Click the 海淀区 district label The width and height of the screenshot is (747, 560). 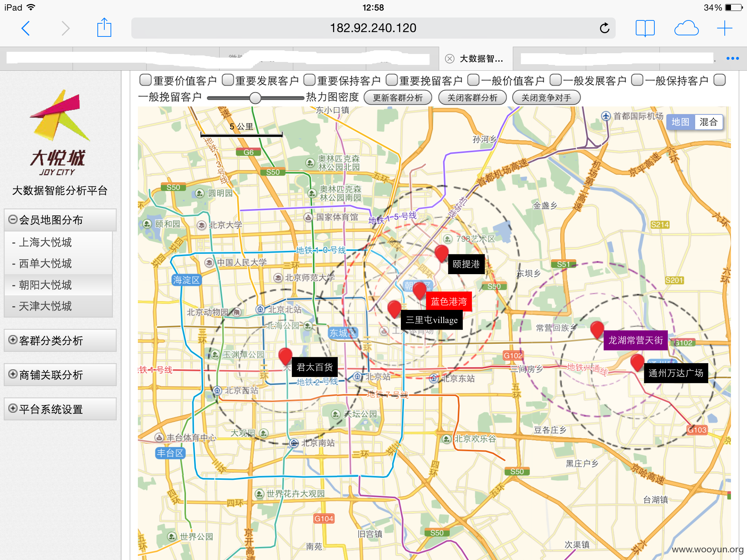click(186, 280)
